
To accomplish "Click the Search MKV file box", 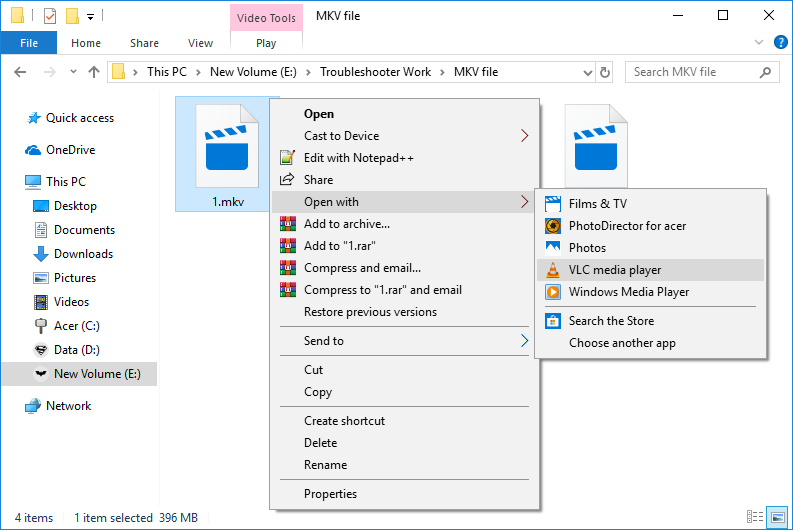I will pos(702,72).
